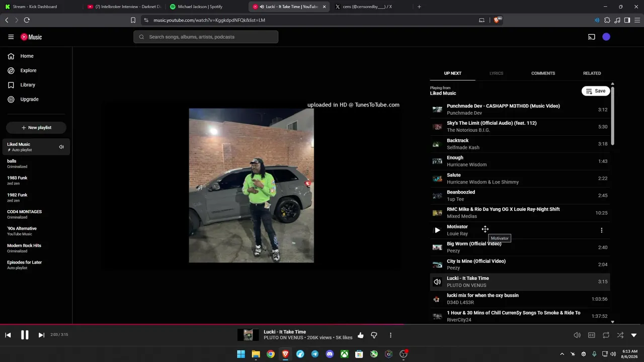Screen dimensions: 644x362
Task: Close the Lucki - It Take Time tab
Action: point(324,7)
